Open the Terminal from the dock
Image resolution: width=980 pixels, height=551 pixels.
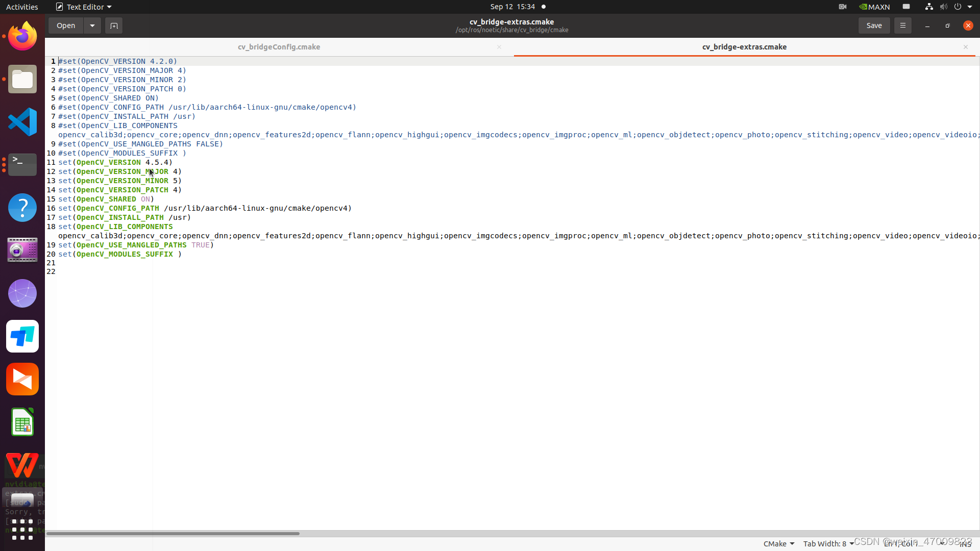click(22, 164)
